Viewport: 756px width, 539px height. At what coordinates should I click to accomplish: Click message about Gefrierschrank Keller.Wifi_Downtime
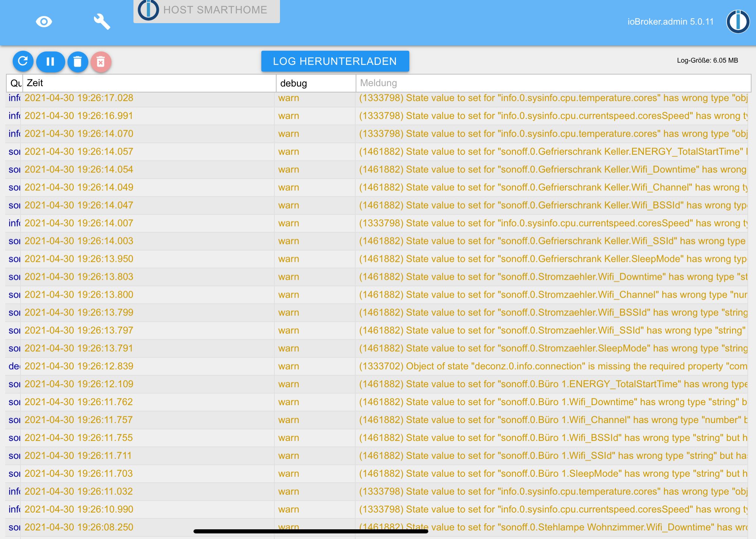553,169
